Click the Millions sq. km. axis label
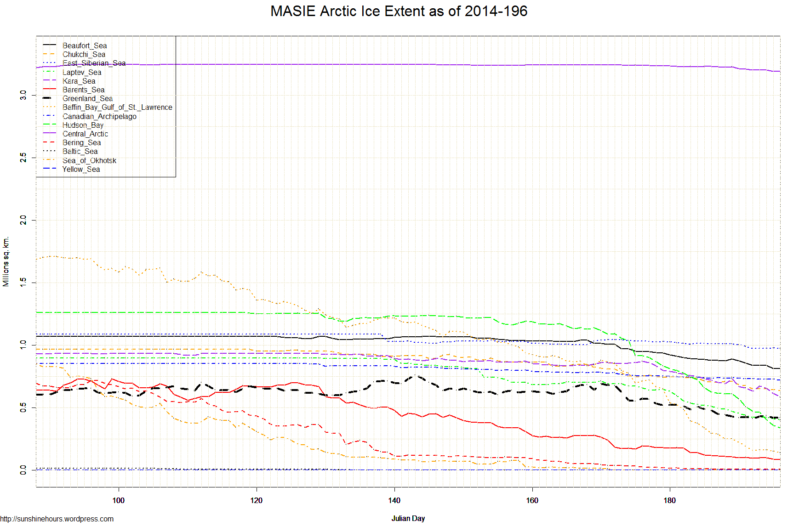This screenshot has width=799, height=532. point(6,262)
